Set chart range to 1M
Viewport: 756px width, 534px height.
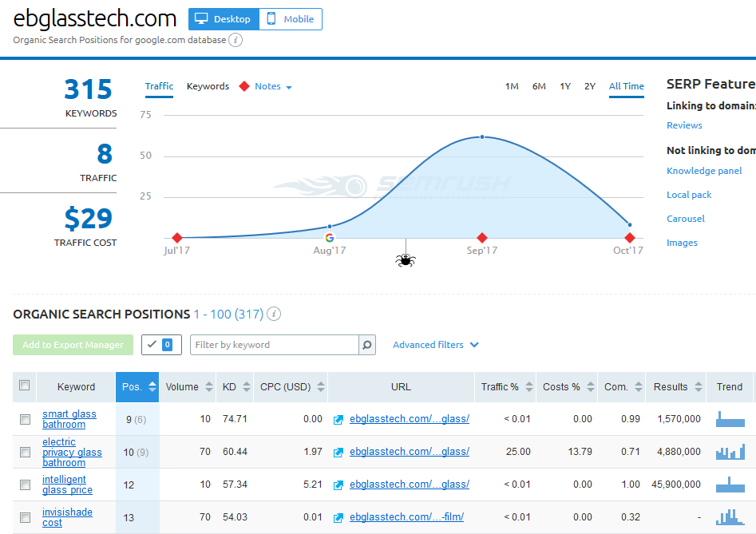coord(512,86)
